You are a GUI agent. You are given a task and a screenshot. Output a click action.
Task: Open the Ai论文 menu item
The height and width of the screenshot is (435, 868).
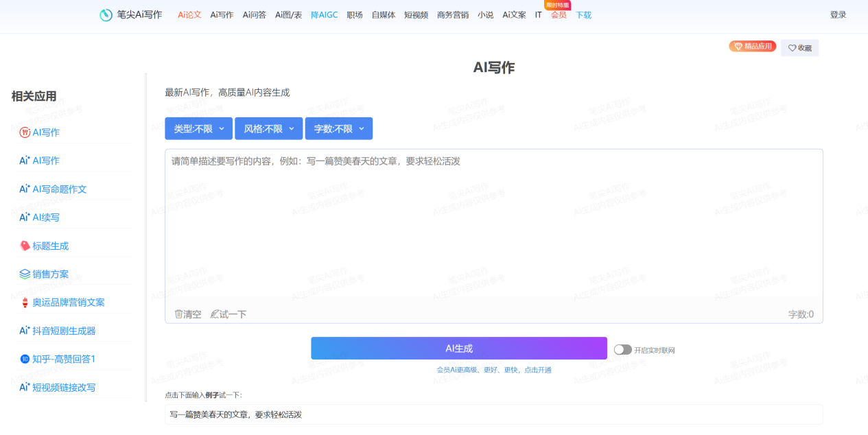click(x=189, y=14)
